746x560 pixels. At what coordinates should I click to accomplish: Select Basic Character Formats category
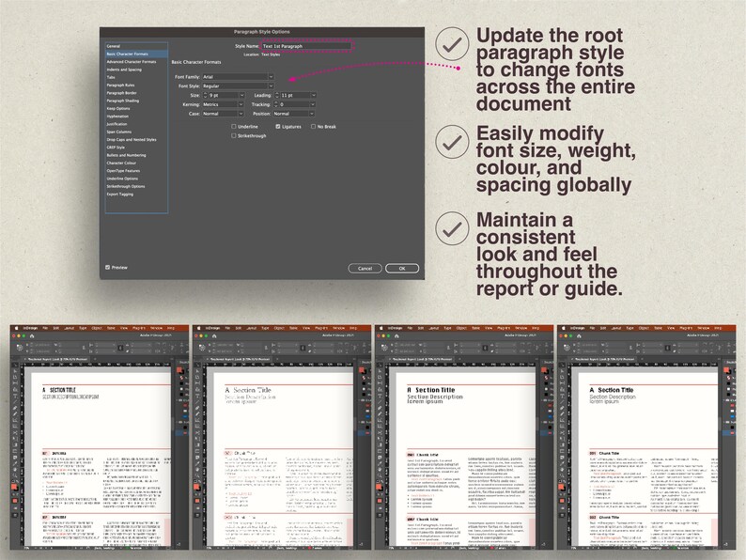pyautogui.click(x=136, y=54)
